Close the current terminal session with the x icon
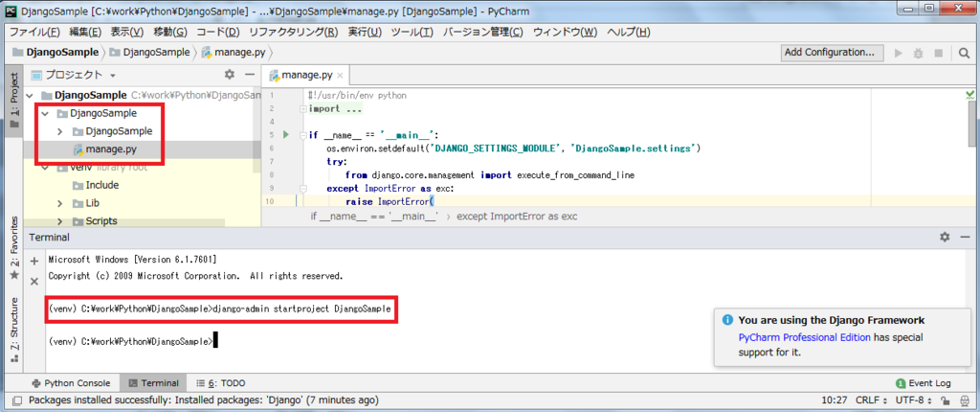 tap(34, 282)
